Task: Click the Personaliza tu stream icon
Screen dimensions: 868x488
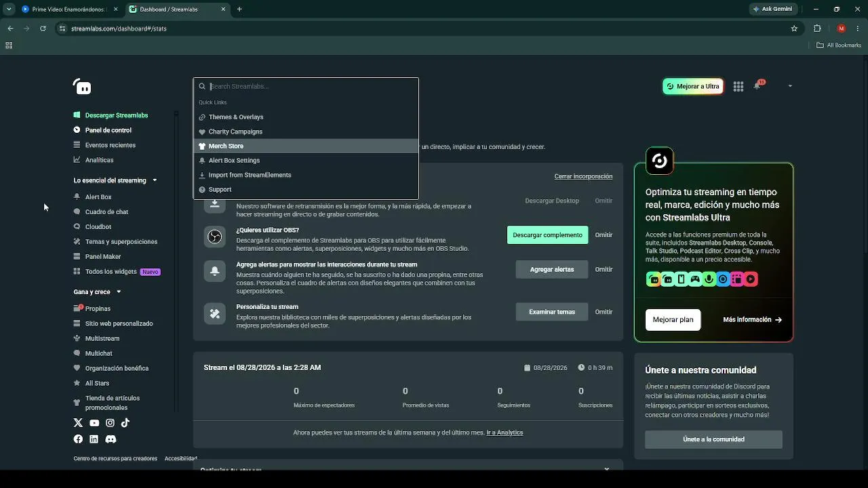Action: pyautogui.click(x=215, y=313)
